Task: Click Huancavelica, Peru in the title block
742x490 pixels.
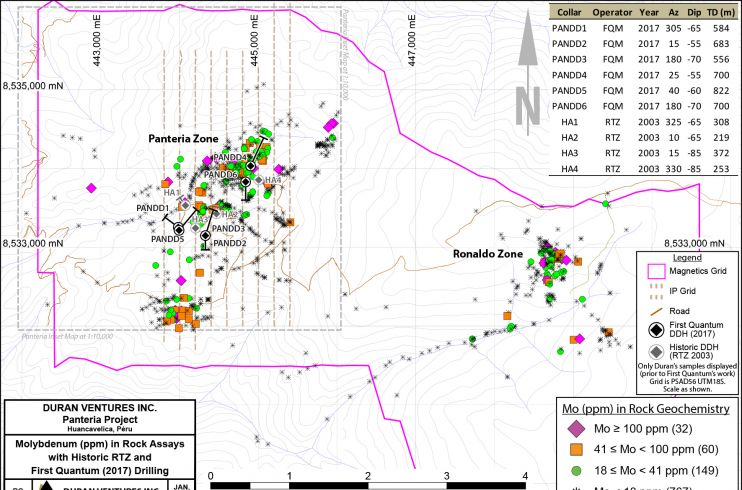Action: pos(100,429)
